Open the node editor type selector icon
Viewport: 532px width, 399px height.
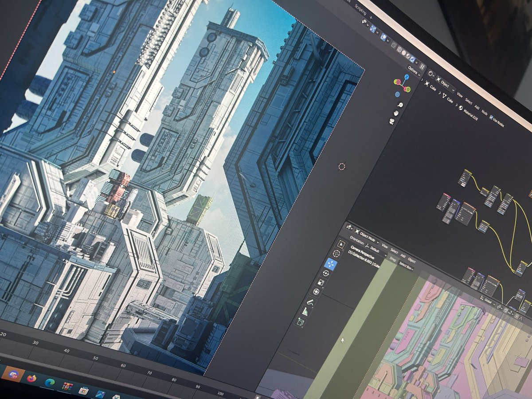click(x=431, y=73)
